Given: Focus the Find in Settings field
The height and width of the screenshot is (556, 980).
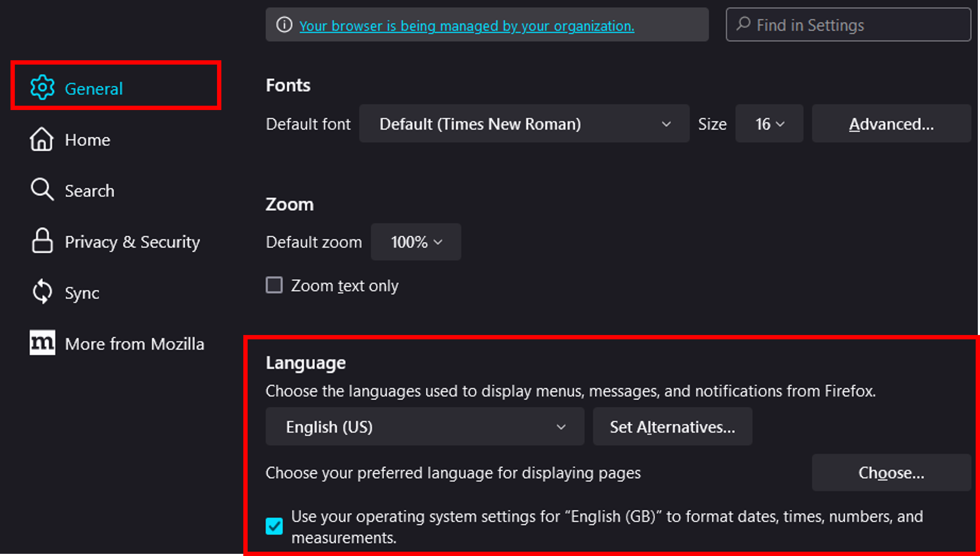Looking at the screenshot, I should click(x=848, y=24).
